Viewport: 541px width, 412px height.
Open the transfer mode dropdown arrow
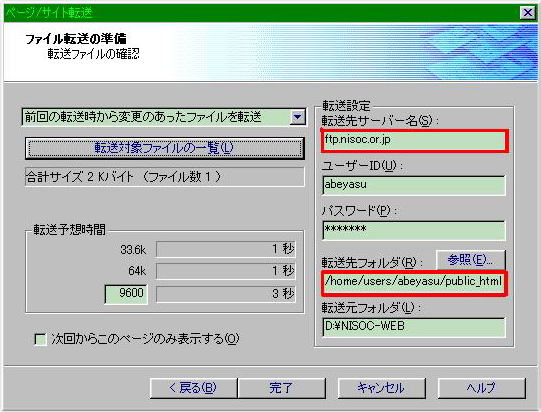point(297,117)
